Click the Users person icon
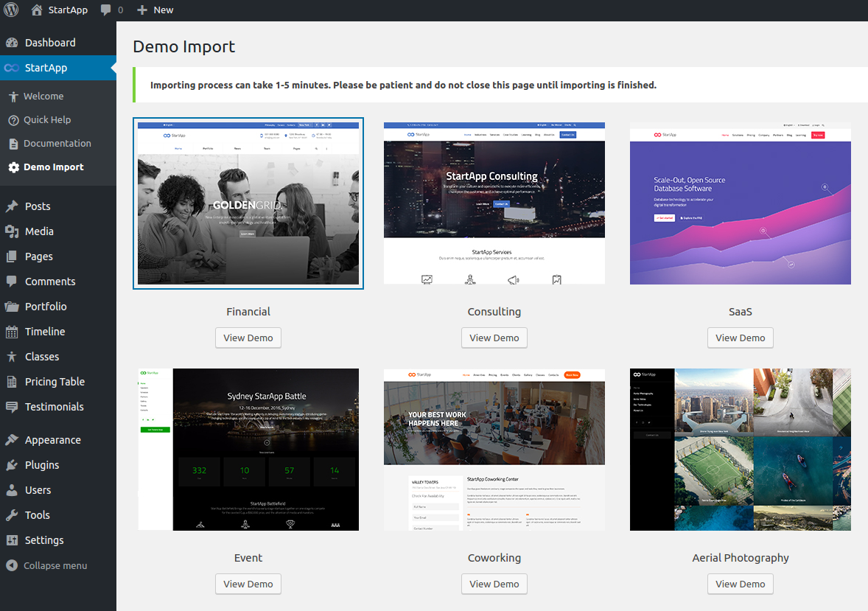The width and height of the screenshot is (868, 611). [12, 490]
